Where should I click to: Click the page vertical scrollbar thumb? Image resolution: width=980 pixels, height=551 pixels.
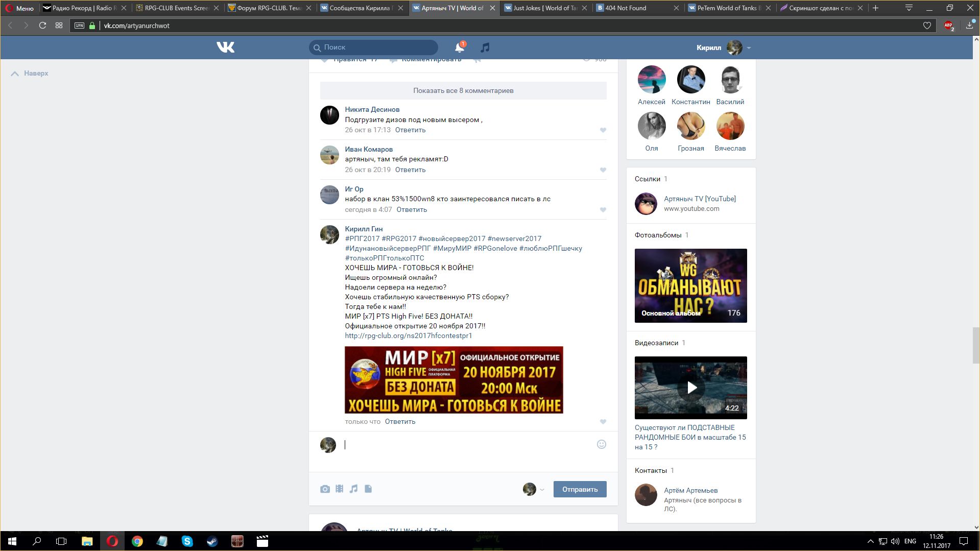tap(976, 345)
